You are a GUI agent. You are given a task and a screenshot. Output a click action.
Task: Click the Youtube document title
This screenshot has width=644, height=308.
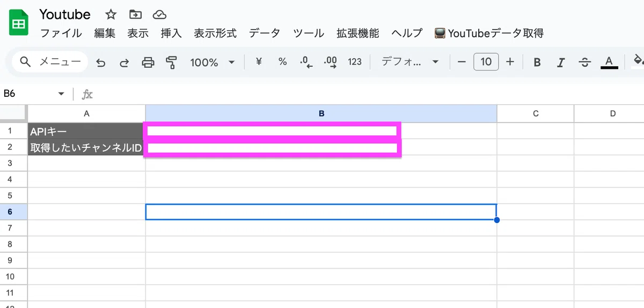tap(65, 15)
